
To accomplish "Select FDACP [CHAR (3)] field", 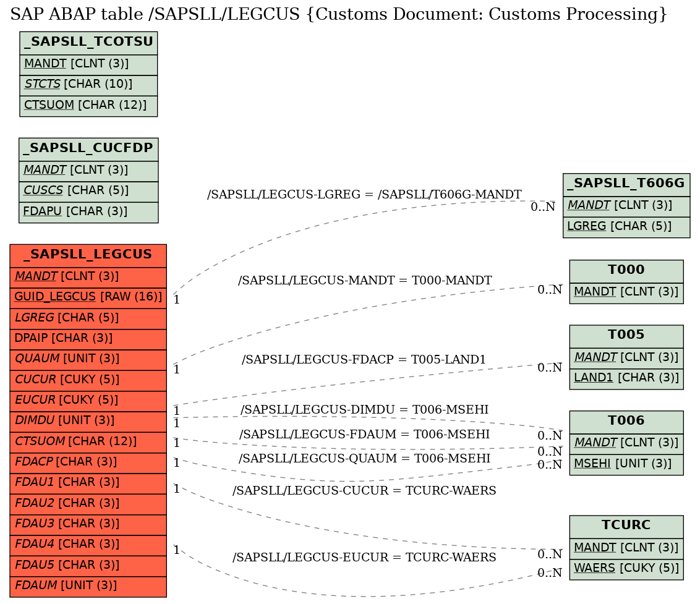I will pyautogui.click(x=88, y=463).
